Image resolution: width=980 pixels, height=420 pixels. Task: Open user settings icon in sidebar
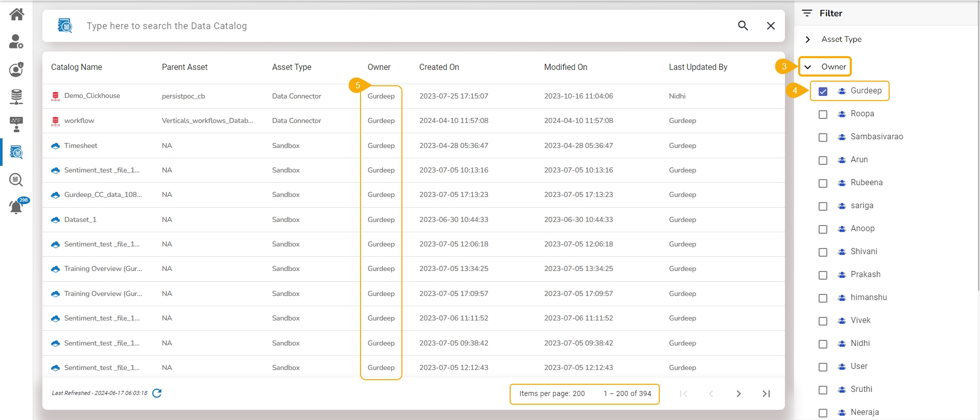click(16, 42)
